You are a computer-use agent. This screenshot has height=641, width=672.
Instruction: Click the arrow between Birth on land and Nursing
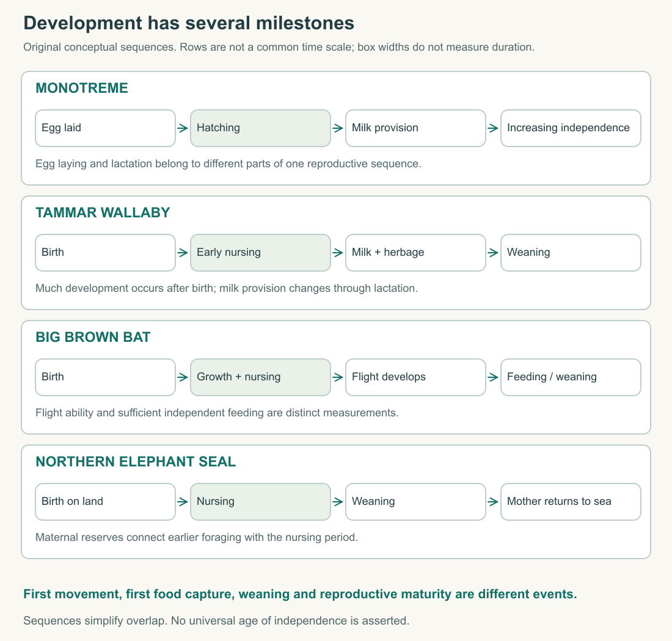tap(183, 502)
